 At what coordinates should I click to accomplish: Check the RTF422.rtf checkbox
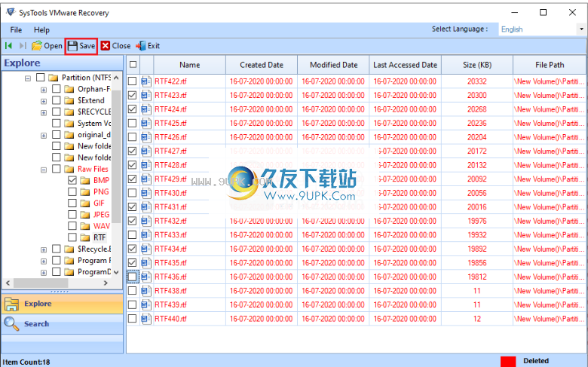[x=132, y=81]
